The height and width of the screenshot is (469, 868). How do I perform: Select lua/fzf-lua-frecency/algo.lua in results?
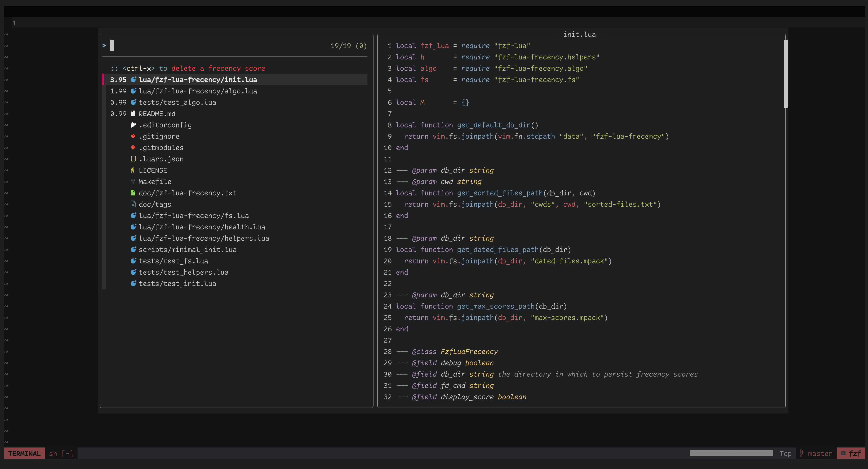point(197,91)
